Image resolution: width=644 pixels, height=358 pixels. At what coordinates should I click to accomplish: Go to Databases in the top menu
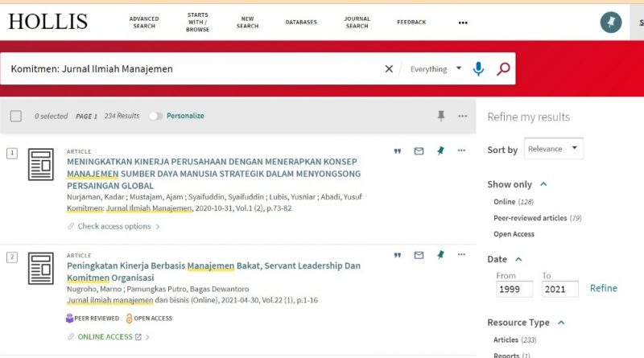tap(301, 23)
